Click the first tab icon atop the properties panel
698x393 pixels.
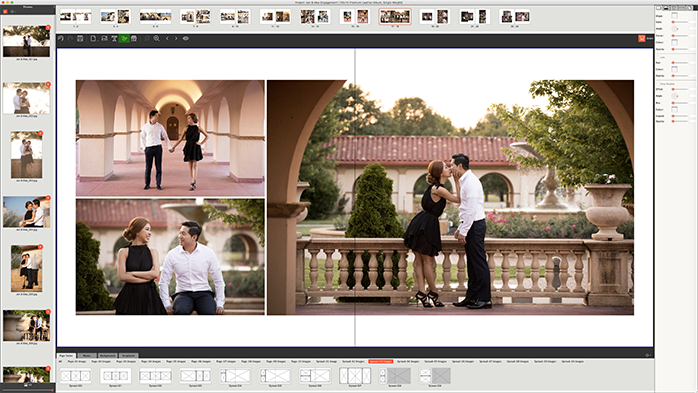click(x=658, y=8)
